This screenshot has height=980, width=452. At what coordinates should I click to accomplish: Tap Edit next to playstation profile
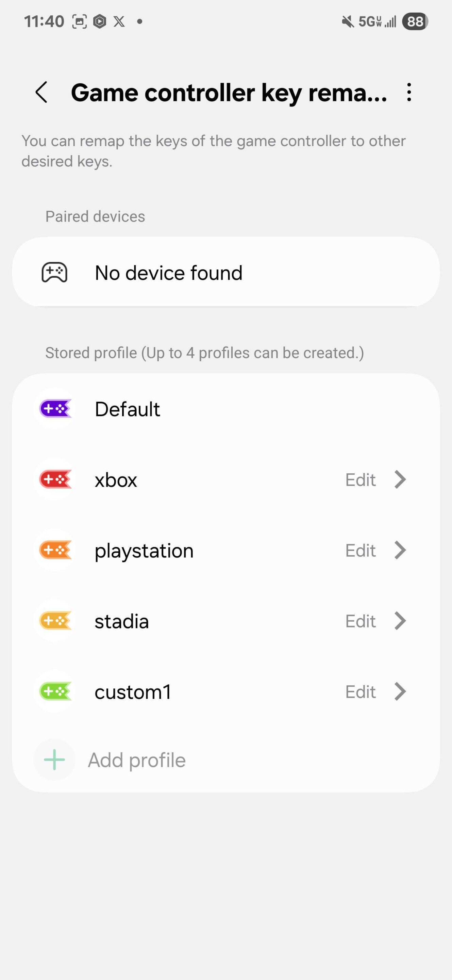tap(361, 550)
